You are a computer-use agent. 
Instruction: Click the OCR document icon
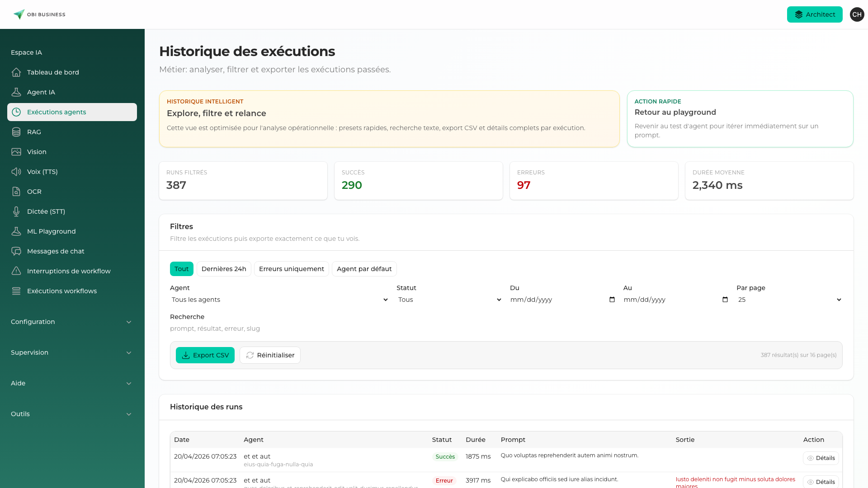point(16,192)
